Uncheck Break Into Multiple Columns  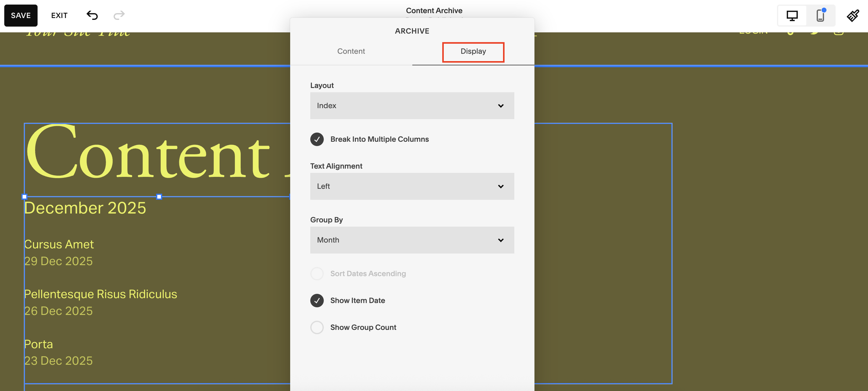317,139
